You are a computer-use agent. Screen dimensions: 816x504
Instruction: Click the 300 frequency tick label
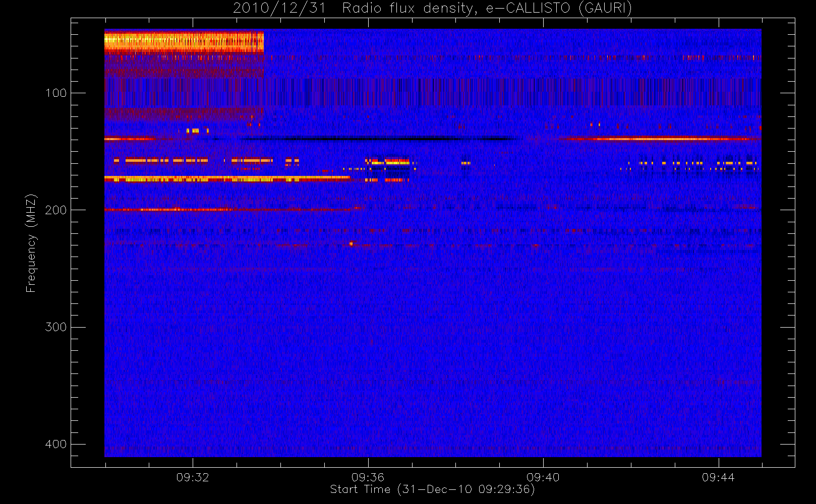[55, 327]
